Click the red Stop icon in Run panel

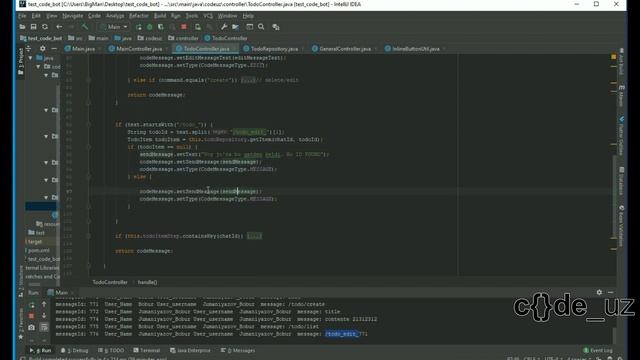pyautogui.click(x=31, y=316)
